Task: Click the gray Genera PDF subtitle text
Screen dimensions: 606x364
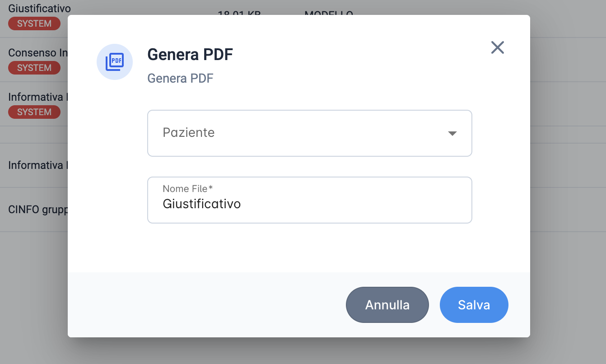Action: [180, 79]
